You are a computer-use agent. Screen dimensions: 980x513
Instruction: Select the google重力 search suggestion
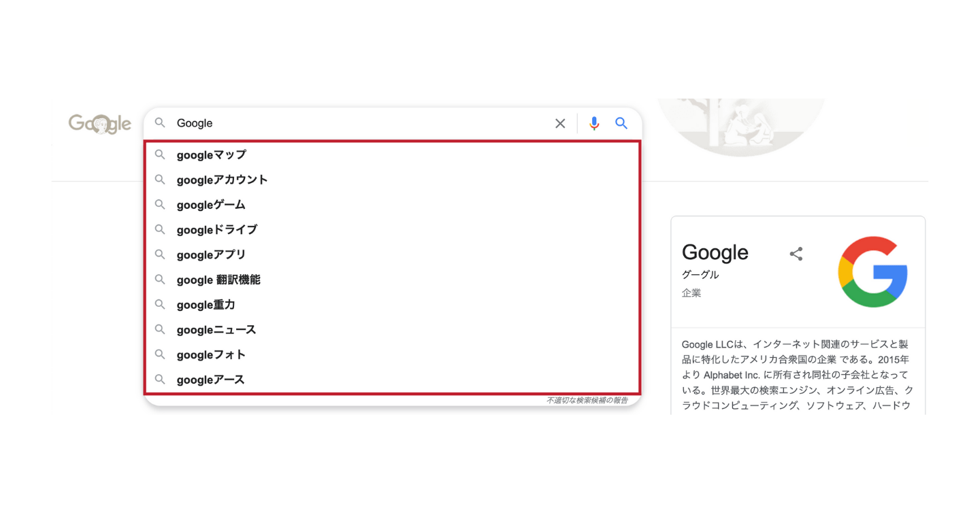204,305
